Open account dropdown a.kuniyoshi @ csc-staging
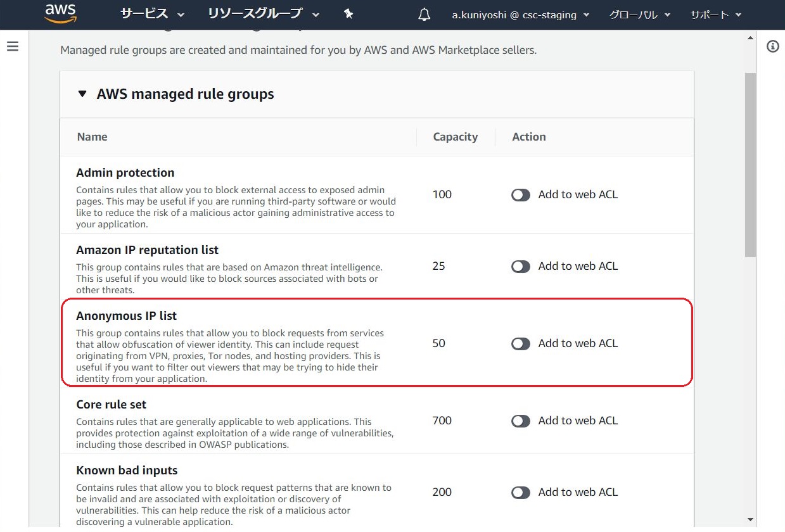 tap(520, 15)
